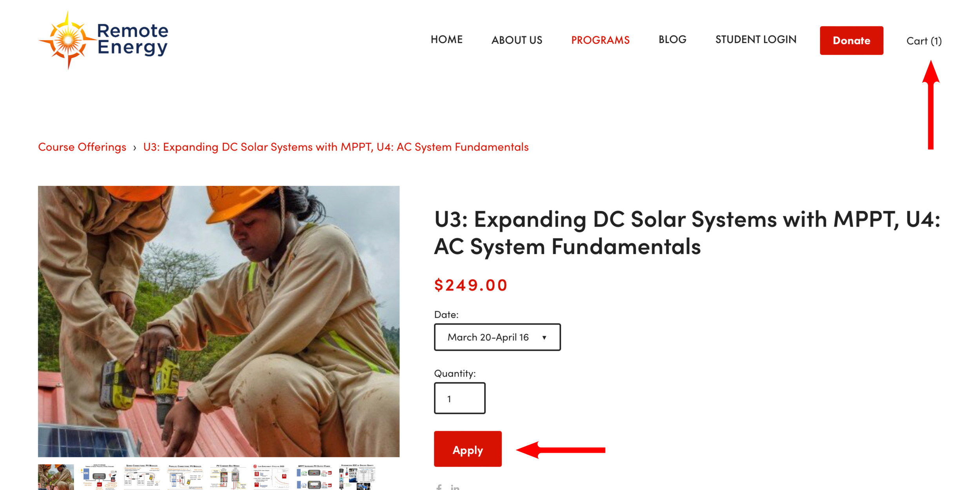Click the red Apply button
This screenshot has width=980, height=490.
(x=468, y=449)
